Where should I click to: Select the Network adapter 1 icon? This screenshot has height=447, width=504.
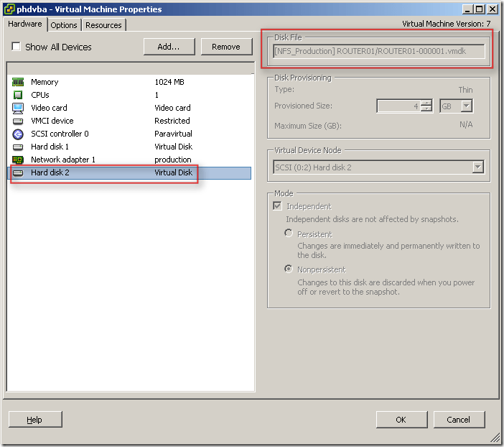18,160
